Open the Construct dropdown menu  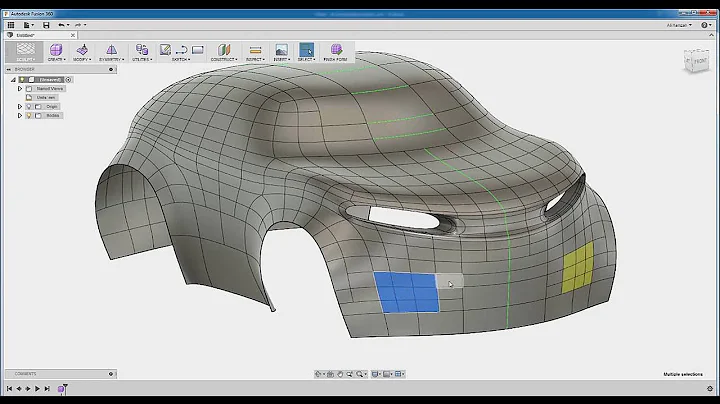224,60
